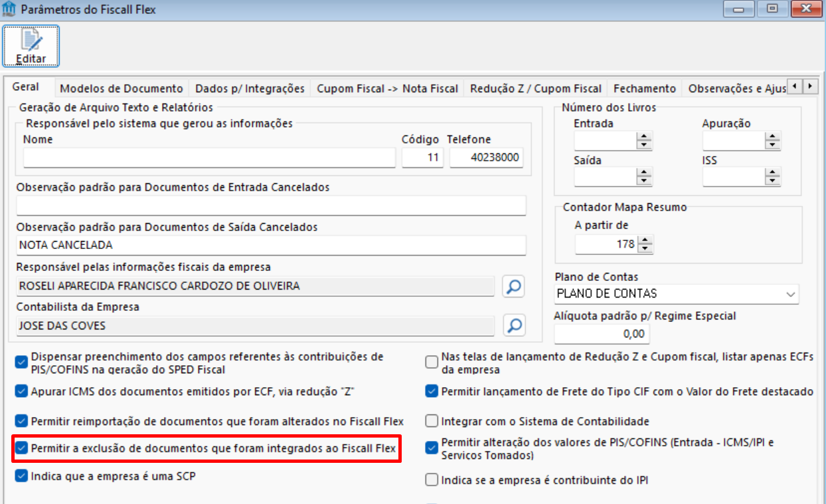Open Cupom Fiscal -> Nota Fiscal tab
Screen dimensions: 826x504
click(x=388, y=88)
